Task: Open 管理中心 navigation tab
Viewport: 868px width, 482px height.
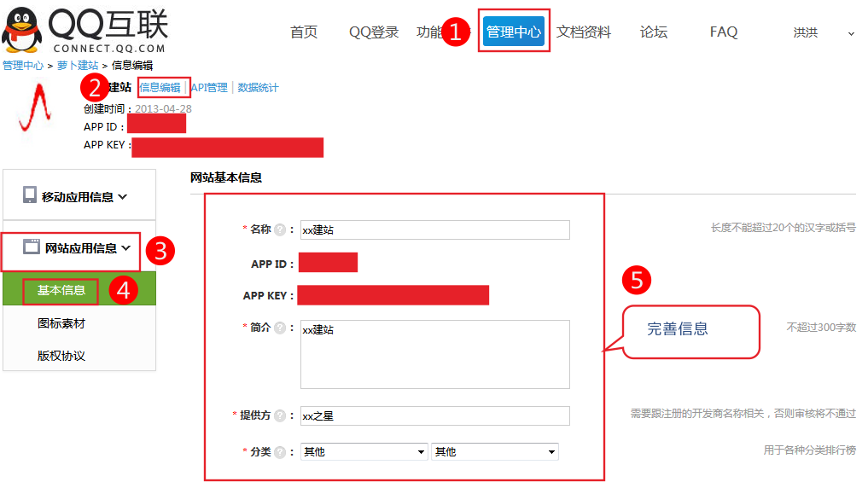Action: click(514, 32)
